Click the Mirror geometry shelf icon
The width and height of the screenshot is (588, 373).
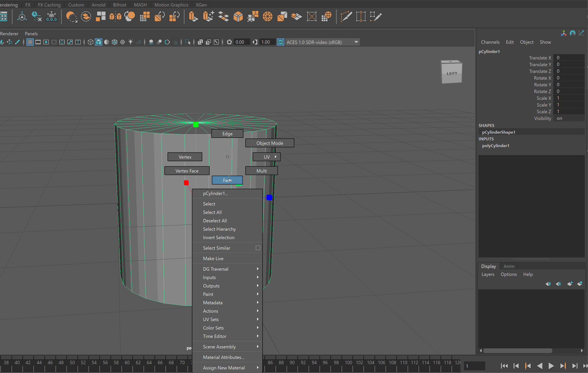115,17
